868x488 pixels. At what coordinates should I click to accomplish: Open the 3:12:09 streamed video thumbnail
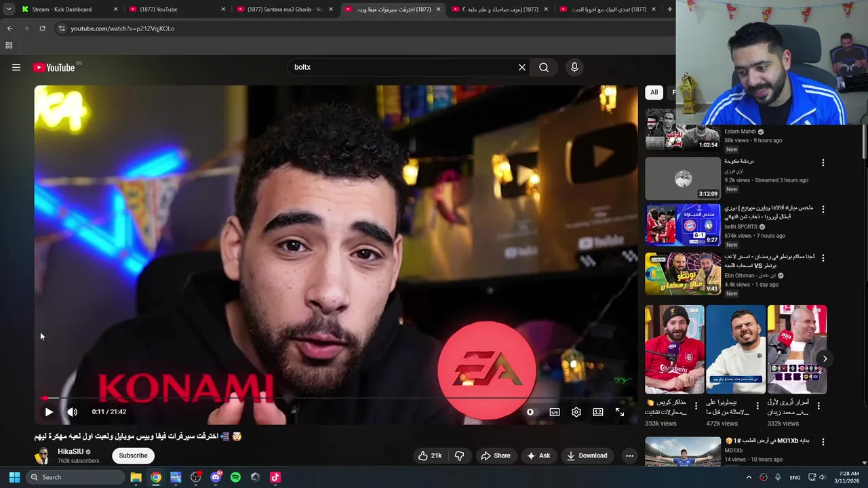coord(682,178)
